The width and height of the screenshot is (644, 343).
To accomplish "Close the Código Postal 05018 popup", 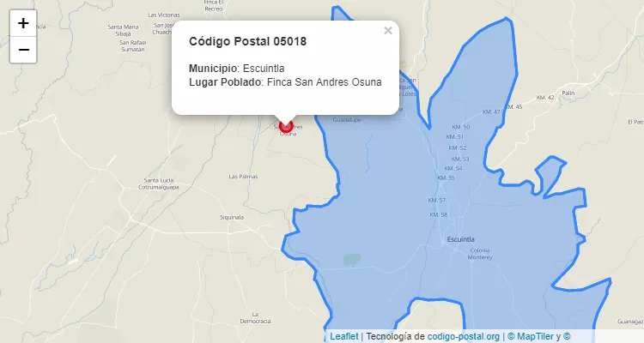I will click(x=388, y=31).
